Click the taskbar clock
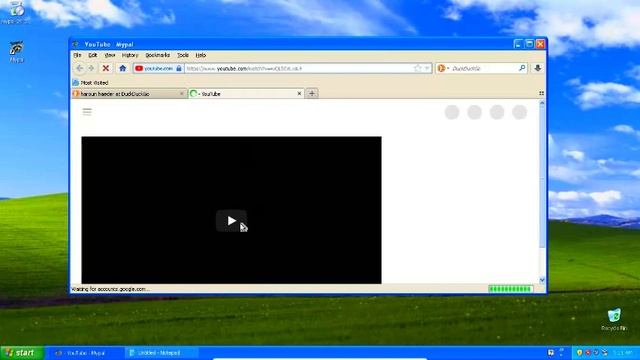This screenshot has width=640, height=360. pos(622,353)
